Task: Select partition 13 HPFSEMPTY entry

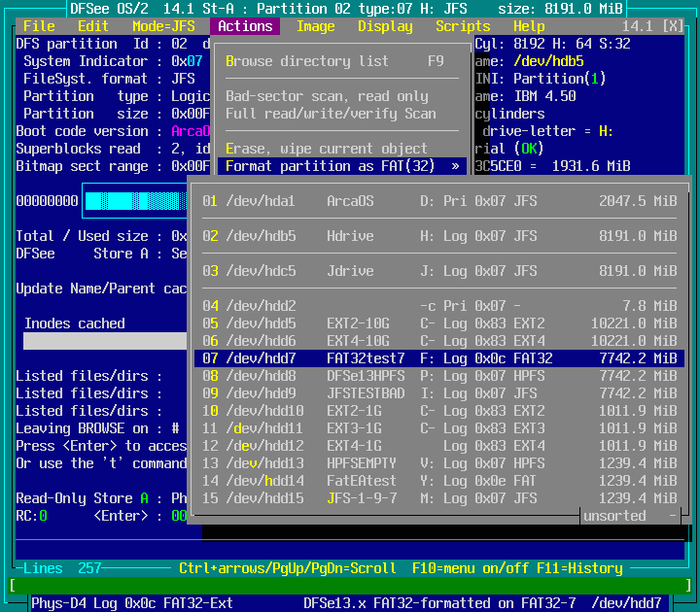Action: (439, 463)
